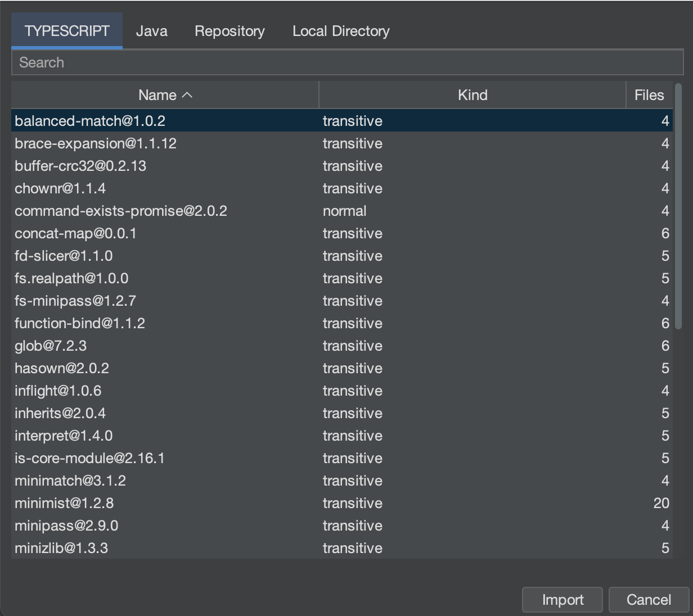The width and height of the screenshot is (693, 616).
Task: Open the Repository tab
Action: pyautogui.click(x=229, y=31)
